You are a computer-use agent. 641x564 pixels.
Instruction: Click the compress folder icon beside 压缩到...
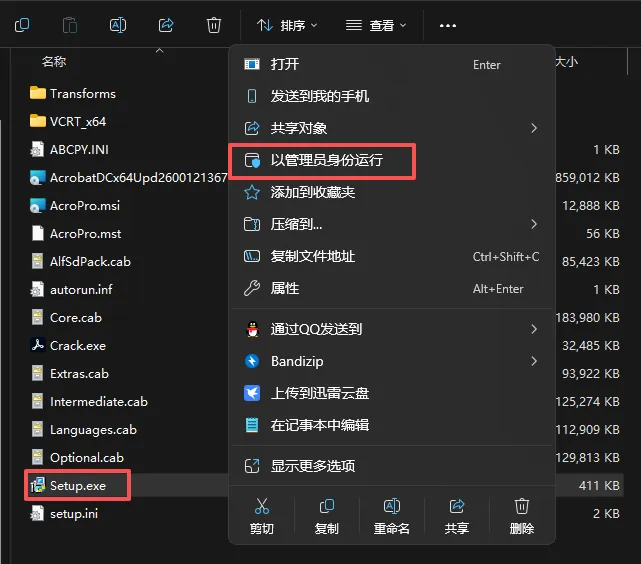click(x=252, y=224)
